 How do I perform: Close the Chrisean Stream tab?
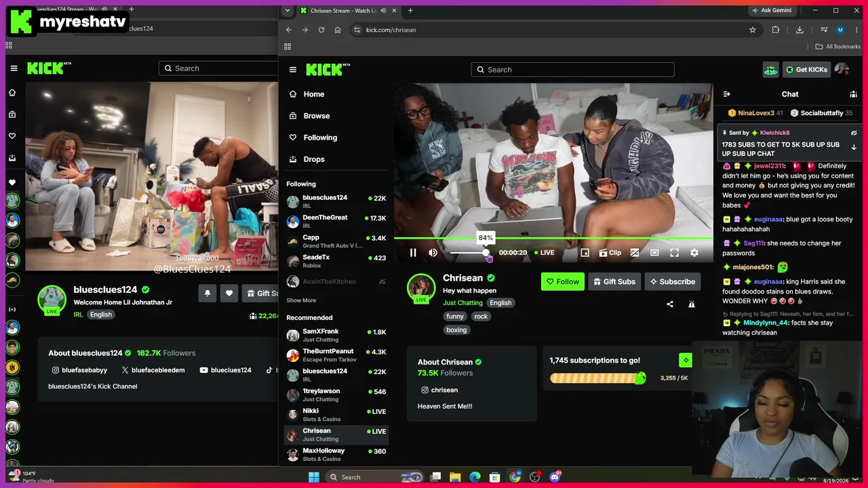click(395, 10)
